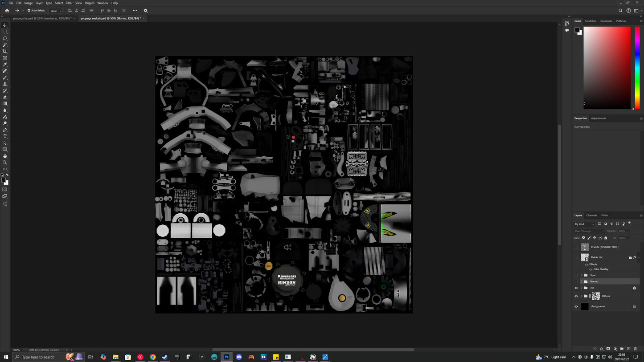Open the Filter menu

tap(69, 3)
